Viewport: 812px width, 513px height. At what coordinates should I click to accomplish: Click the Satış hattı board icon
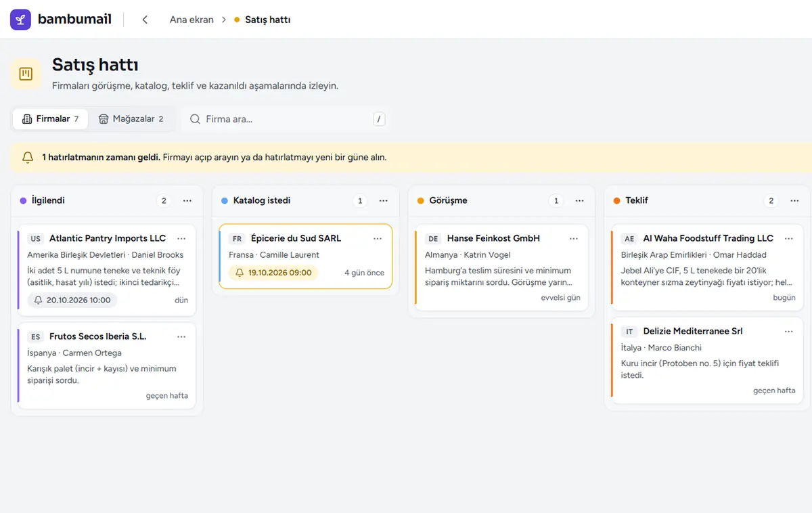pos(26,74)
